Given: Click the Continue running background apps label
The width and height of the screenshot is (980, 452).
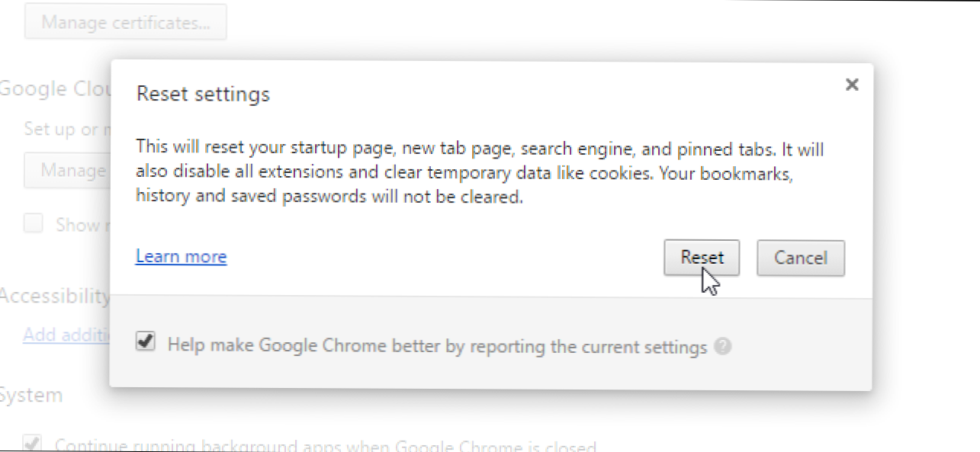Looking at the screenshot, I should coord(326,445).
